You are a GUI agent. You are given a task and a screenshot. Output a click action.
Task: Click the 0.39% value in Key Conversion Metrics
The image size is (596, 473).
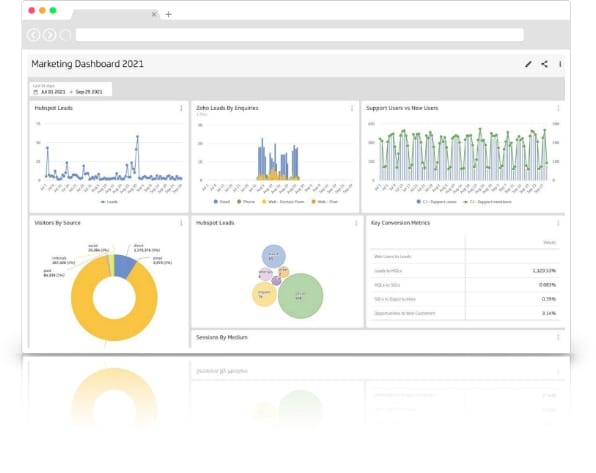tap(549, 299)
